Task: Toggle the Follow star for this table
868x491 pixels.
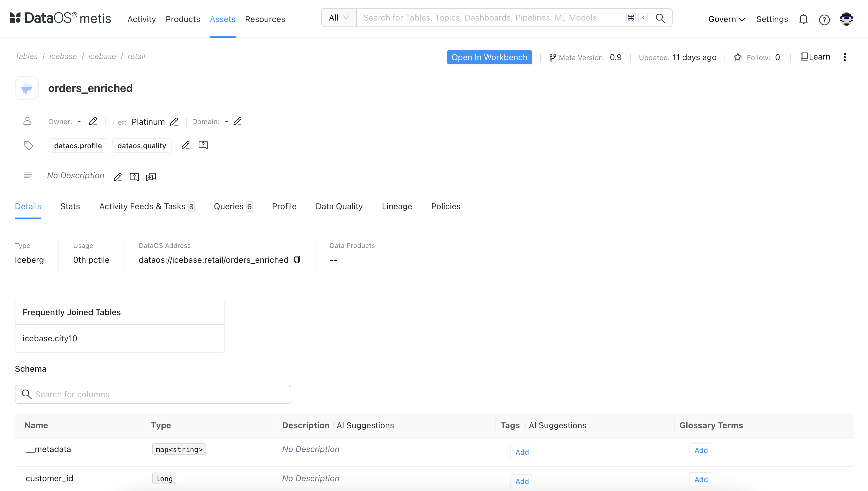Action: (x=738, y=57)
